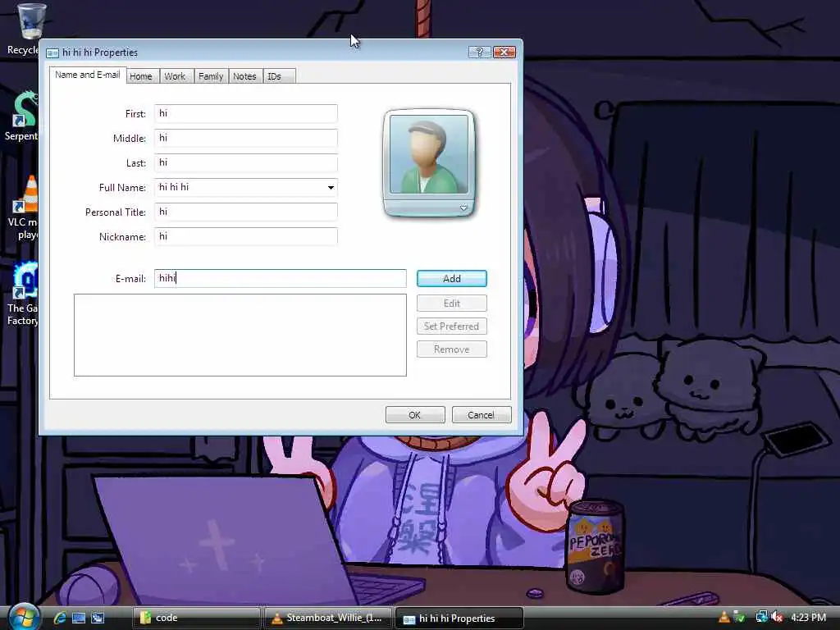Click in the Last name field
The width and height of the screenshot is (840, 630).
(x=246, y=163)
